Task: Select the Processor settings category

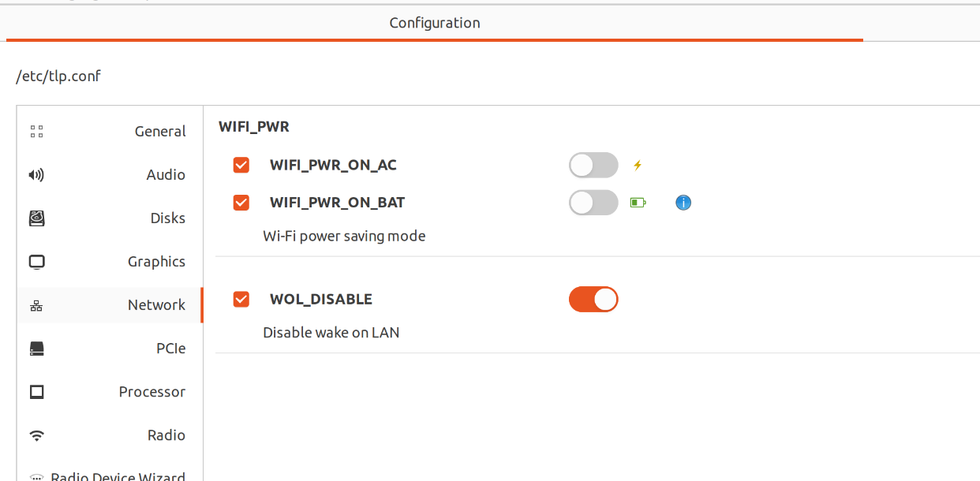Action: click(152, 392)
